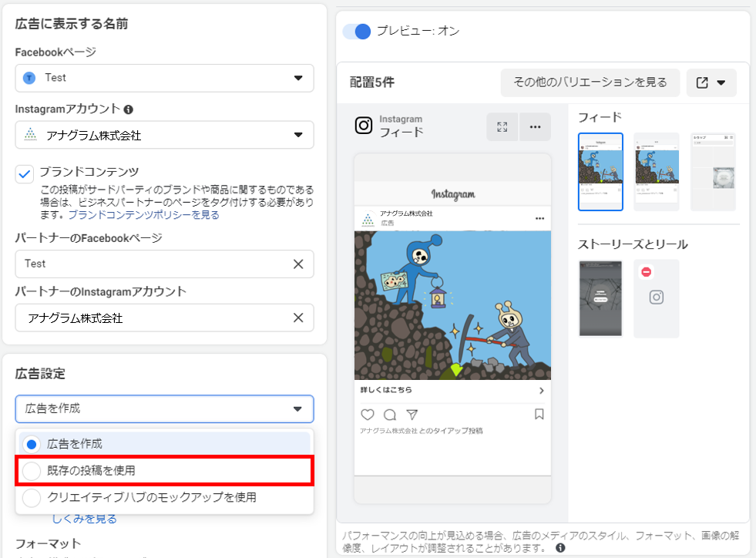Click the Instagram account info icon
Screen dimensions: 756x558
click(129, 109)
